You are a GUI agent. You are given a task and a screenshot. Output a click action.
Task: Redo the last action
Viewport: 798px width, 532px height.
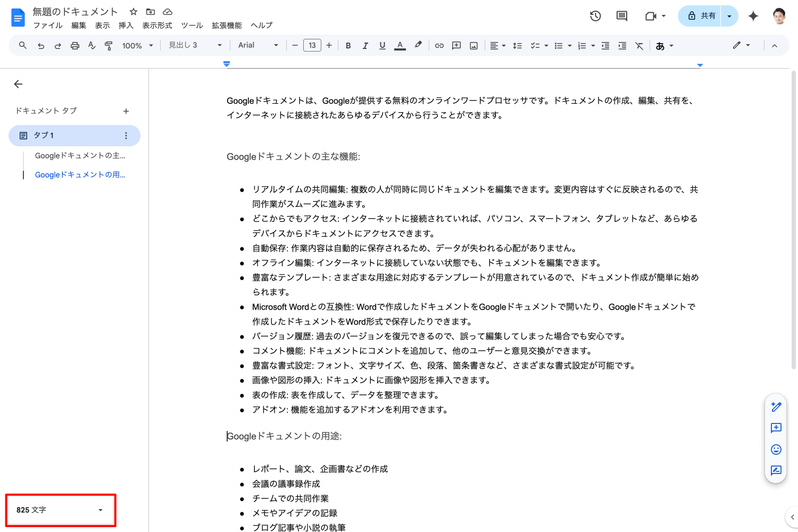tap(57, 46)
